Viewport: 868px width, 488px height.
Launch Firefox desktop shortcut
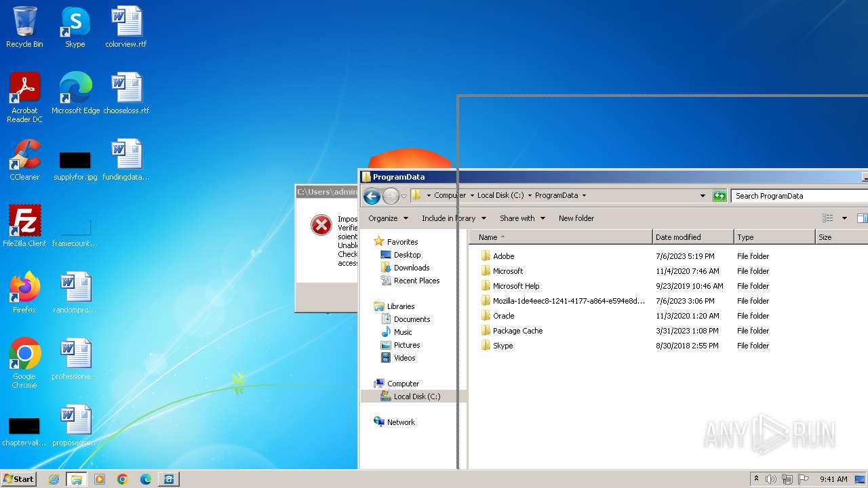coord(24,293)
